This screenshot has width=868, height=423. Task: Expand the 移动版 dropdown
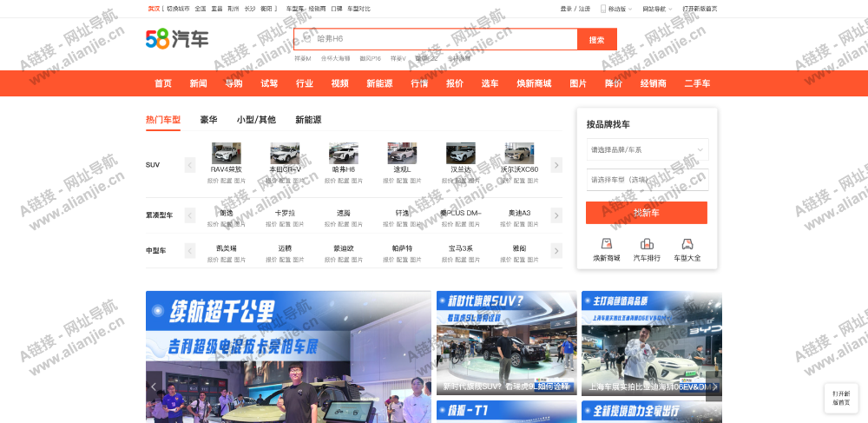[630, 9]
